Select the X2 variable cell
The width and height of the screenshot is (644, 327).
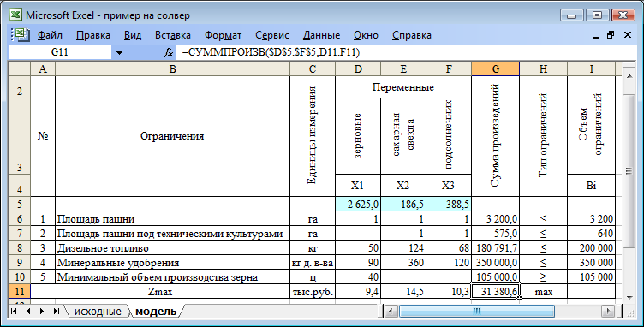(403, 186)
